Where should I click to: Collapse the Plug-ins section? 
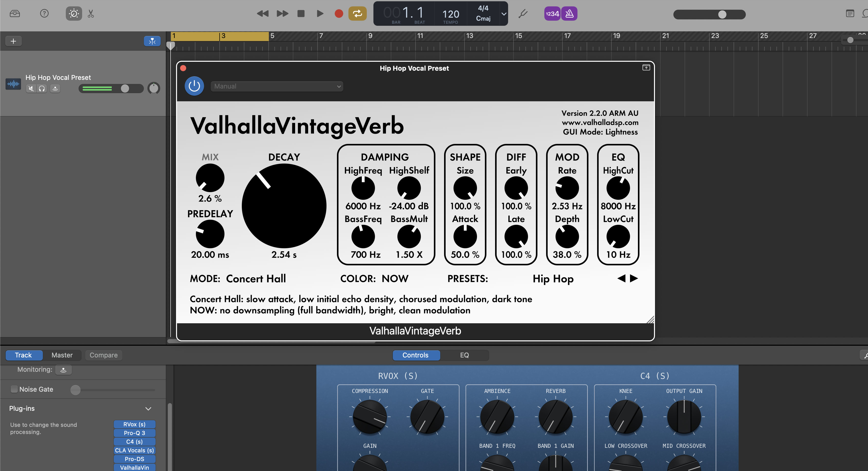(148, 408)
